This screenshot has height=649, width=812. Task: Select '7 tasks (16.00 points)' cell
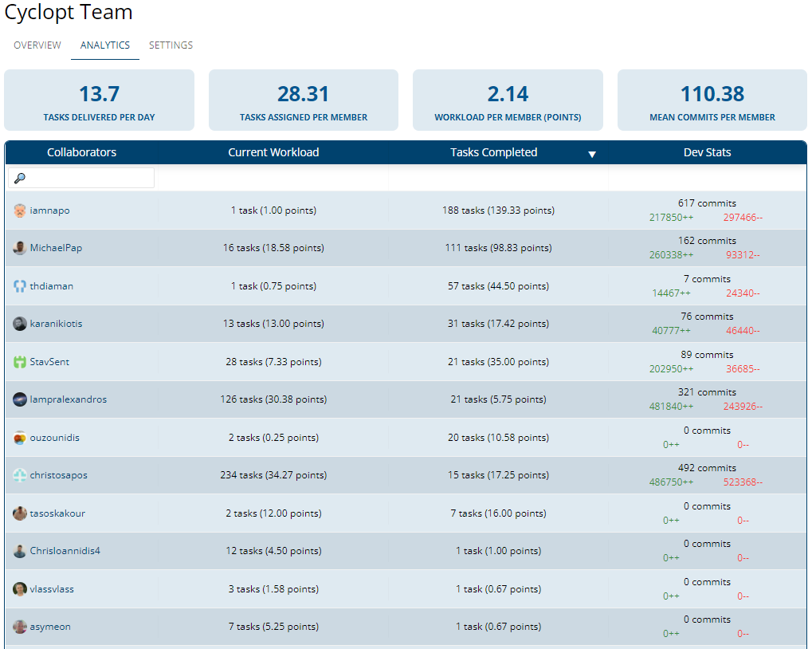(x=498, y=513)
